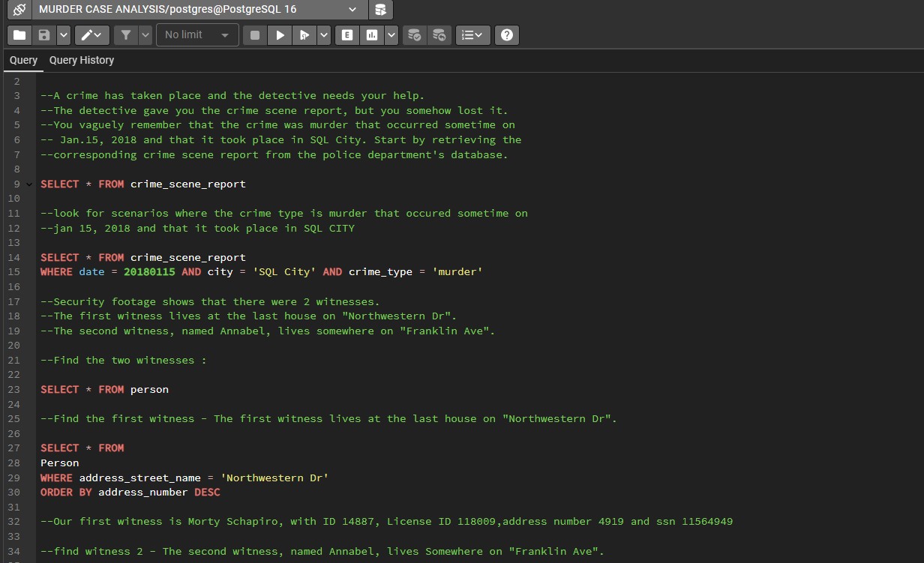
Task: Open file with the folder icon
Action: (x=19, y=35)
